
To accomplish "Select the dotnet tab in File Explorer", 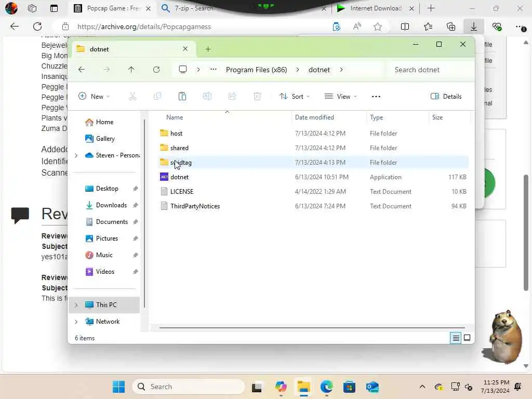I will tap(132, 49).
